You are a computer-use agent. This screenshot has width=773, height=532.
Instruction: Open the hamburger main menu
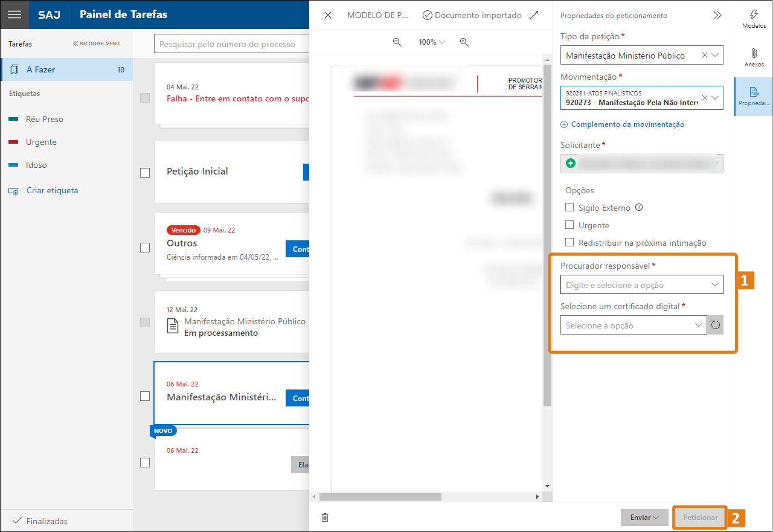click(x=14, y=14)
